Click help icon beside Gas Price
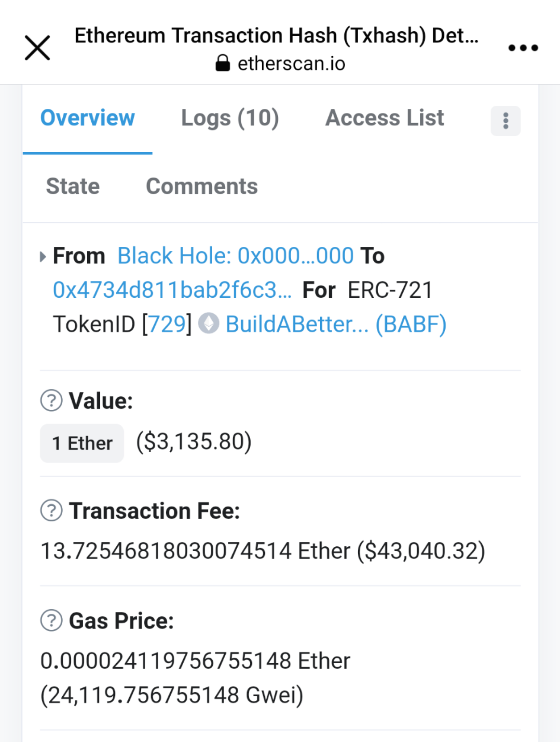 [x=51, y=620]
